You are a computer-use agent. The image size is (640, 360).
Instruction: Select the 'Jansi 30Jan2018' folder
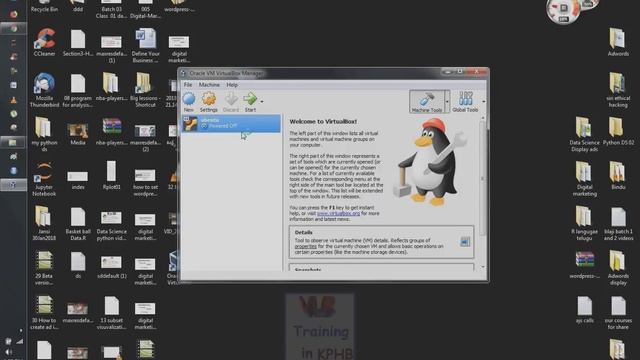[44, 223]
